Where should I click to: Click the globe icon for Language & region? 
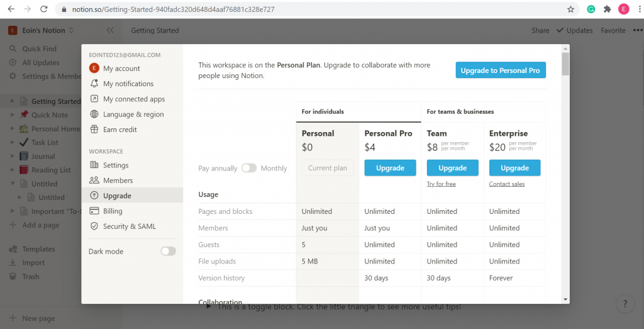click(94, 114)
